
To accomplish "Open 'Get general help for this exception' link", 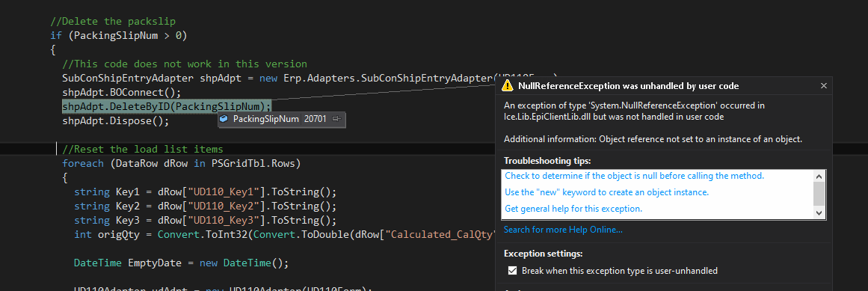I will click(573, 209).
